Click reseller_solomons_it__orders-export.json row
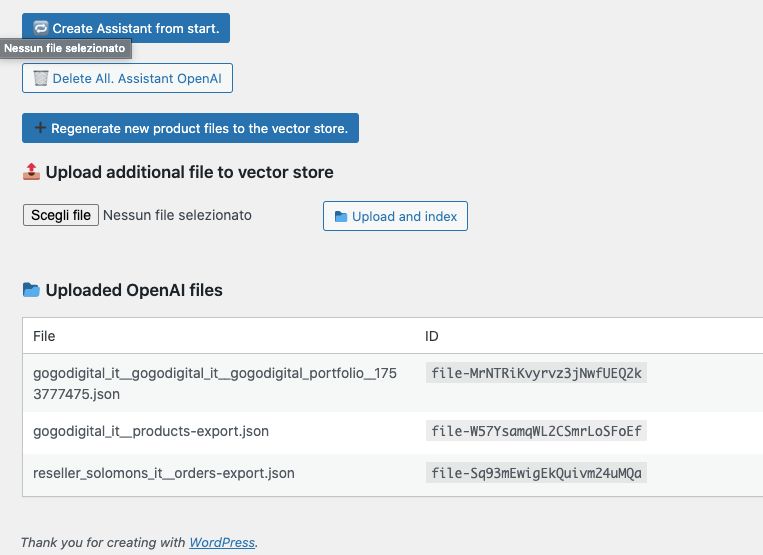The image size is (763, 555). pos(393,473)
